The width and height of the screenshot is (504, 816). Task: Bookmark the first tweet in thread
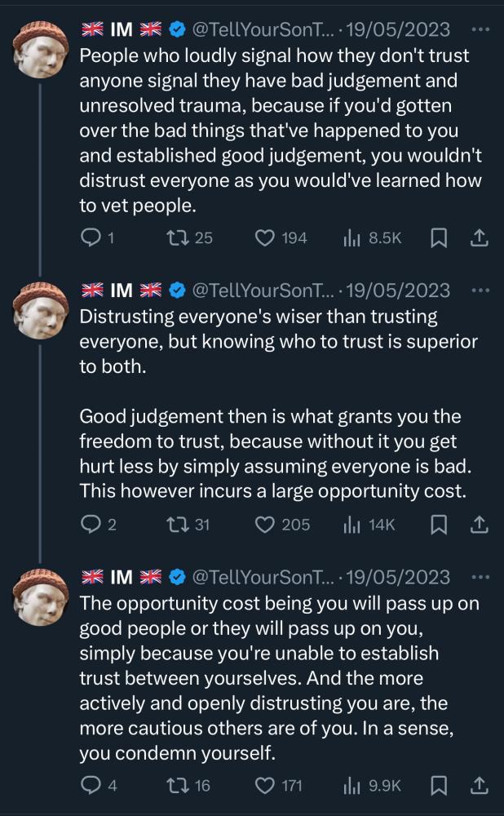(x=439, y=237)
